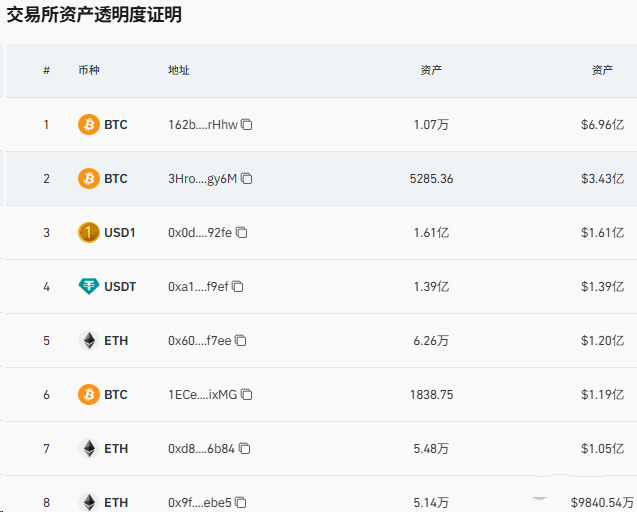
Task: Click the 1838.75 asset amount
Action: point(431,395)
